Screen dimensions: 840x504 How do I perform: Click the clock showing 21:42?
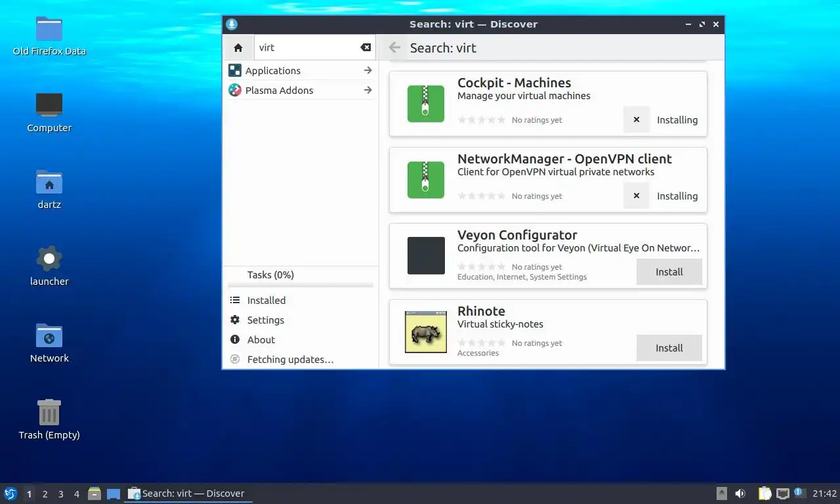click(x=824, y=493)
